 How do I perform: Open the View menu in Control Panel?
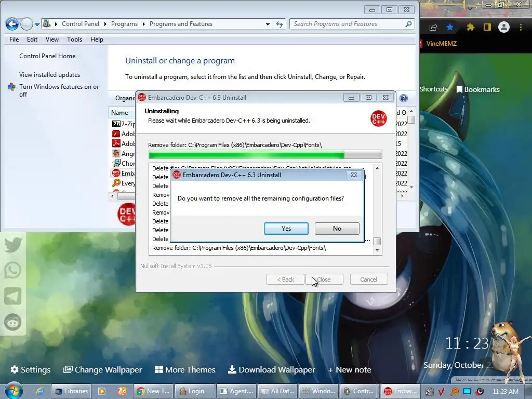click(52, 39)
